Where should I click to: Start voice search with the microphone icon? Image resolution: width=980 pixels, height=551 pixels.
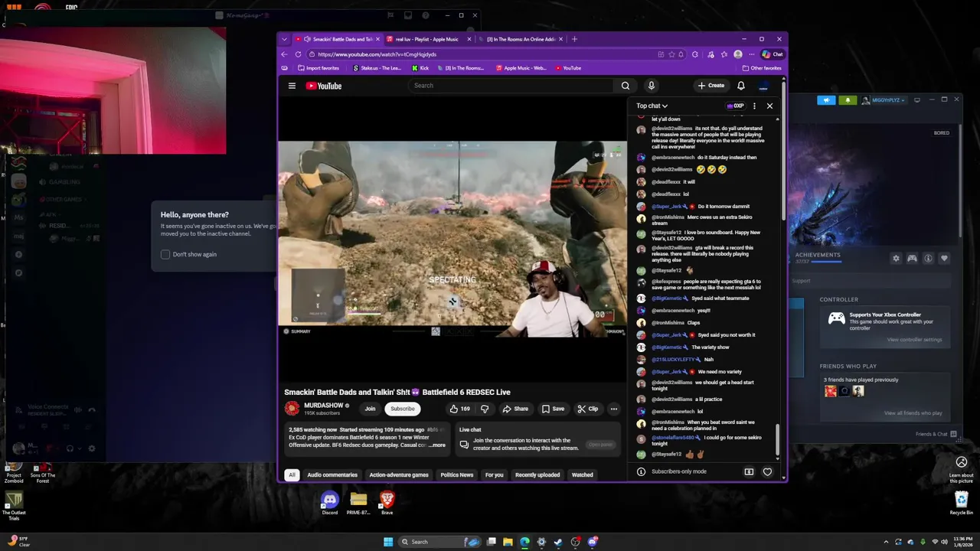tap(651, 86)
